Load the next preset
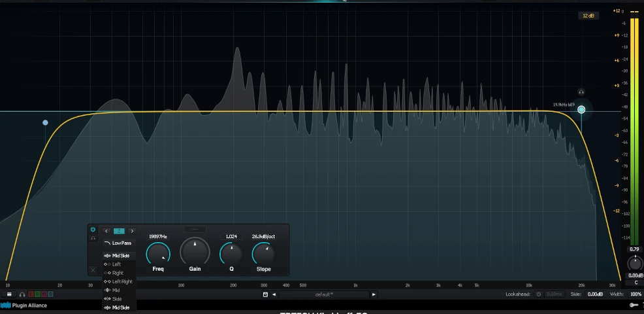The width and height of the screenshot is (644, 314). (x=374, y=294)
